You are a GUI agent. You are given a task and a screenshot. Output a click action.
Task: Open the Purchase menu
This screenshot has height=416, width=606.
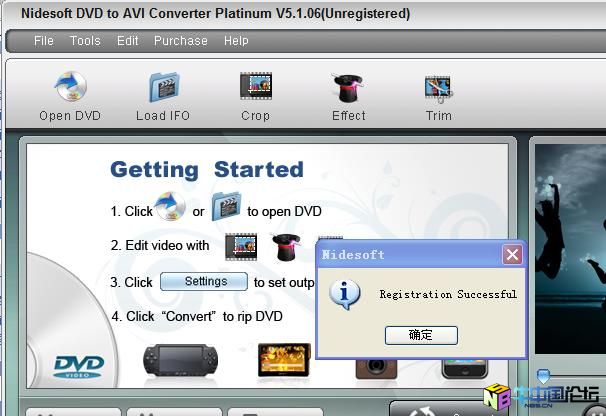tap(181, 41)
